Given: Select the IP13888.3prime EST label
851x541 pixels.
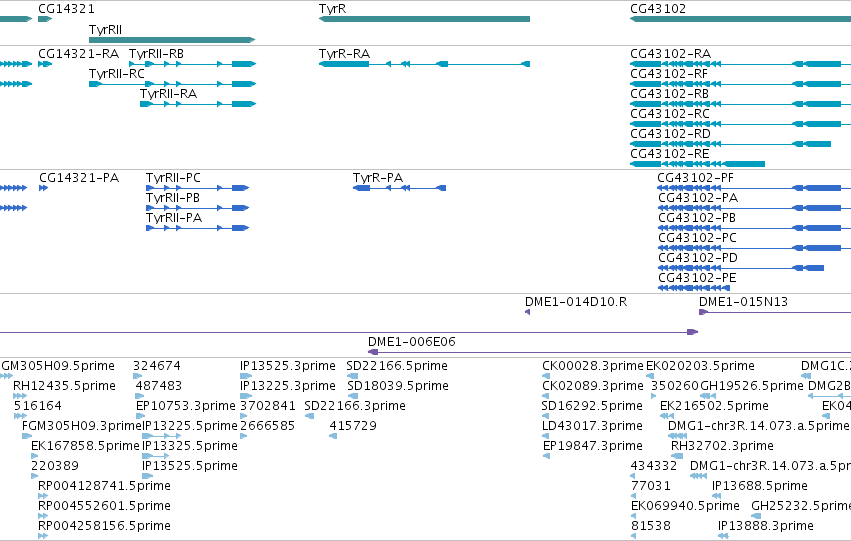Looking at the screenshot, I should click(765, 527).
